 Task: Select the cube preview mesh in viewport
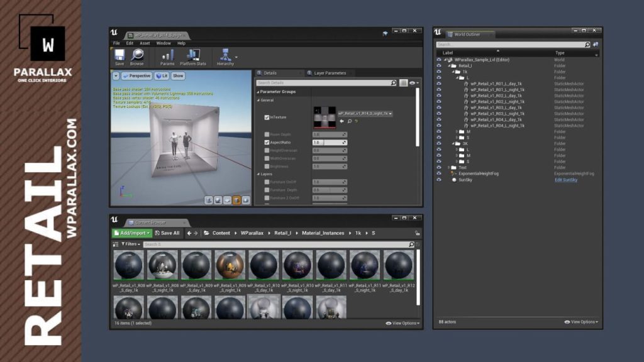[x=236, y=200]
